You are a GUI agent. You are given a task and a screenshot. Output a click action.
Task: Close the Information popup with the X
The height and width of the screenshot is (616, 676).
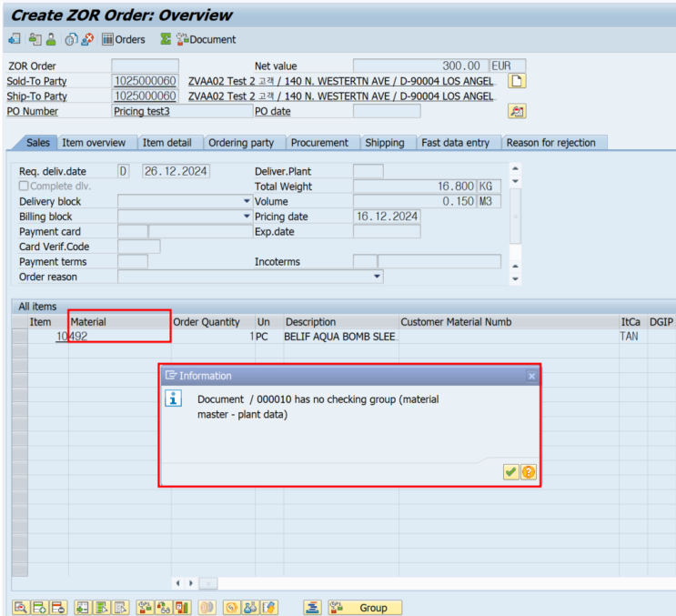pyautogui.click(x=531, y=376)
